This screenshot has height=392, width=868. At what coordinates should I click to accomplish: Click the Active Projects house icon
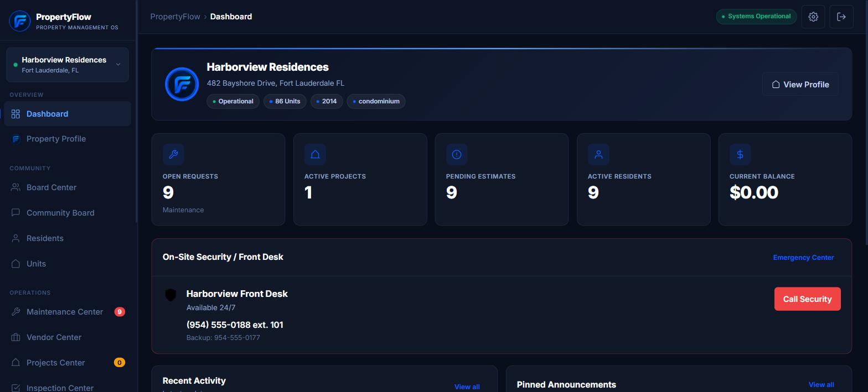(315, 154)
